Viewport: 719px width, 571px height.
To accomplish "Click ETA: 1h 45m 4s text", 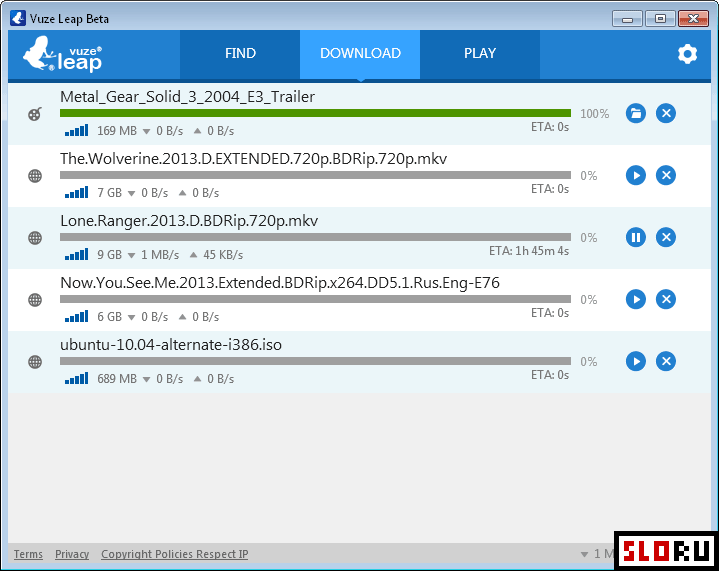I will pos(529,251).
